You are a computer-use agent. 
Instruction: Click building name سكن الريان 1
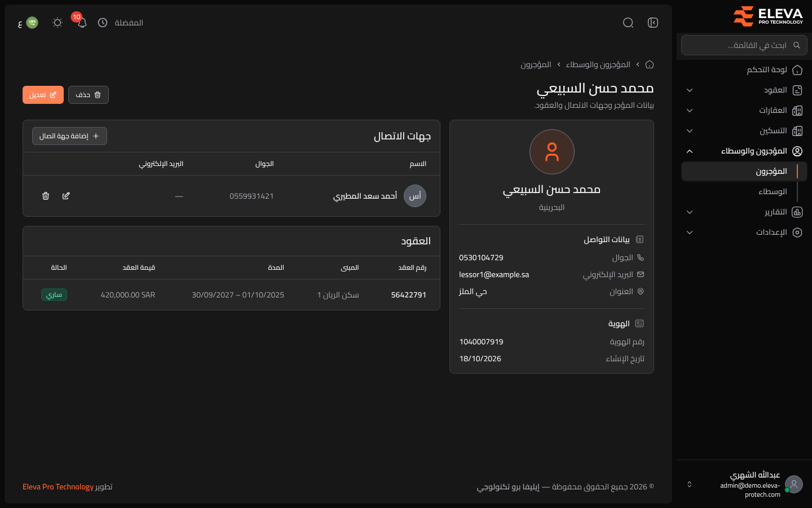click(x=338, y=295)
